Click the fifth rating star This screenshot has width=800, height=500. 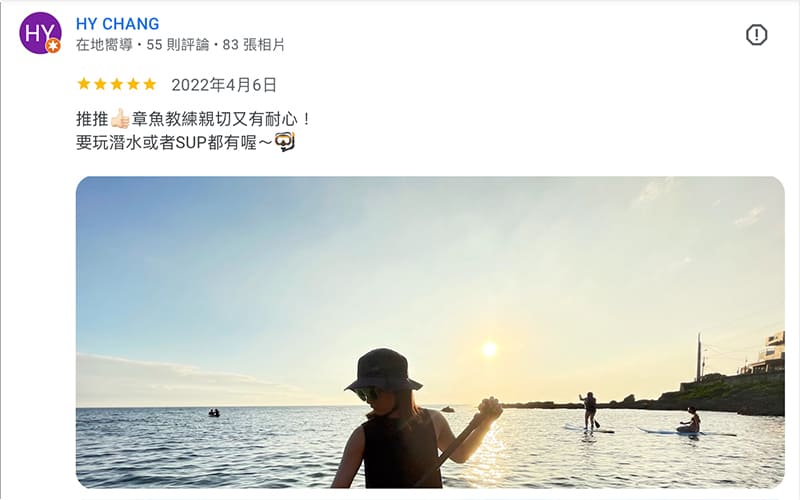tap(149, 84)
